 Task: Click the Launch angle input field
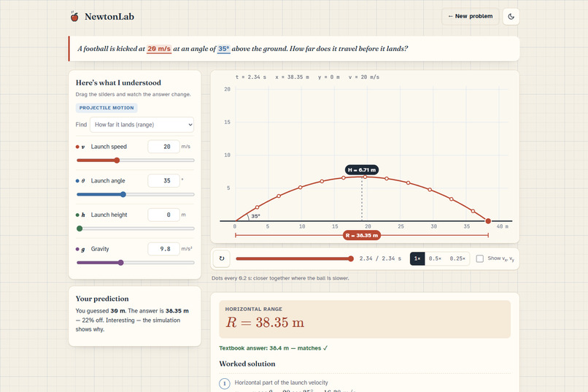[x=163, y=181]
